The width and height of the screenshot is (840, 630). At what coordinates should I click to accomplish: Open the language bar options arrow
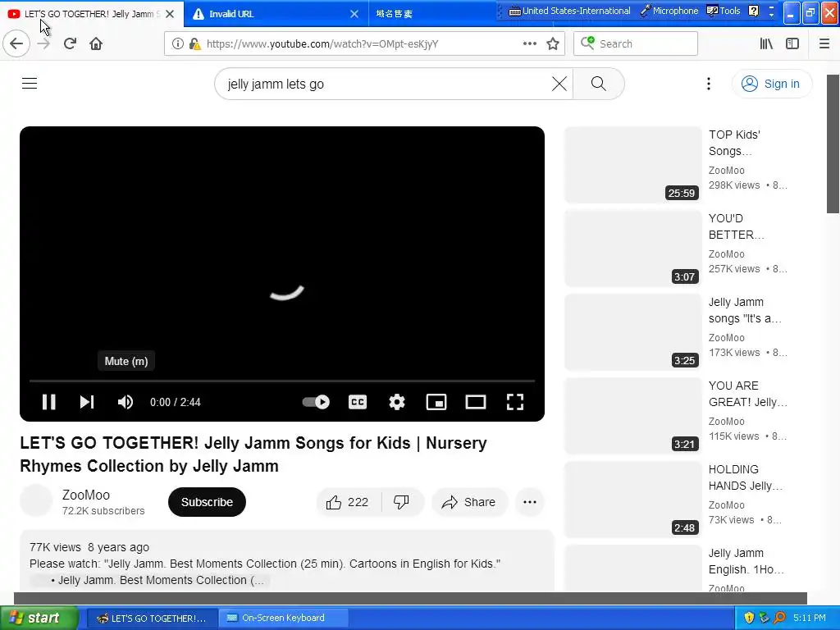coord(771,15)
